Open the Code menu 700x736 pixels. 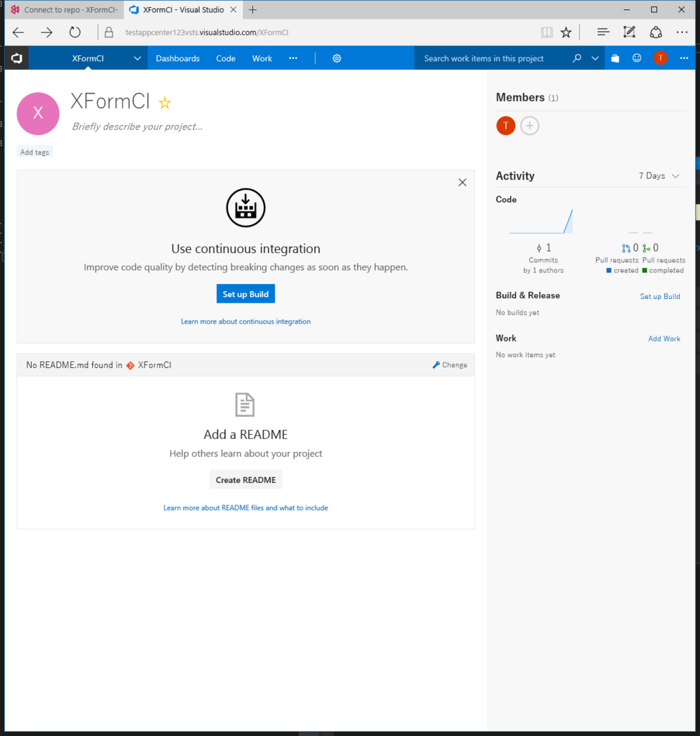[226, 59]
